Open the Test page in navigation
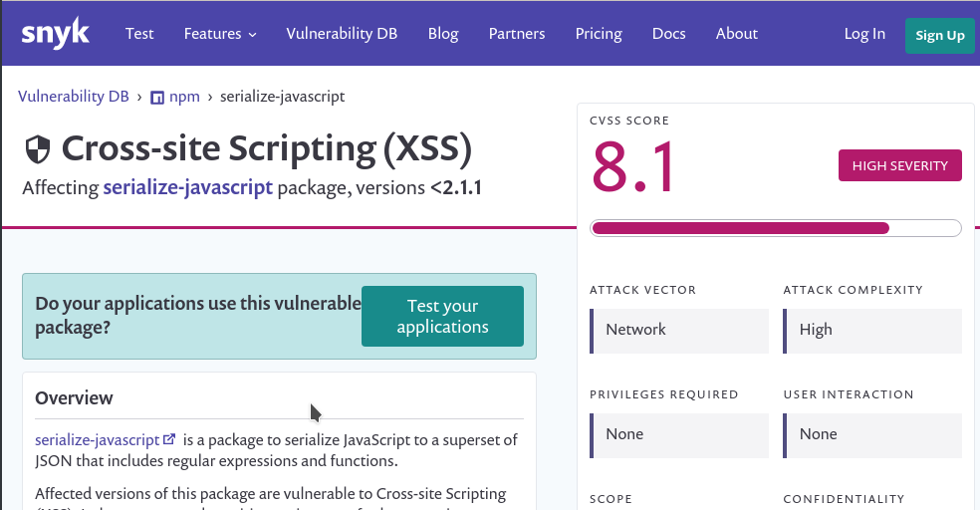This screenshot has width=980, height=510. coord(139,34)
